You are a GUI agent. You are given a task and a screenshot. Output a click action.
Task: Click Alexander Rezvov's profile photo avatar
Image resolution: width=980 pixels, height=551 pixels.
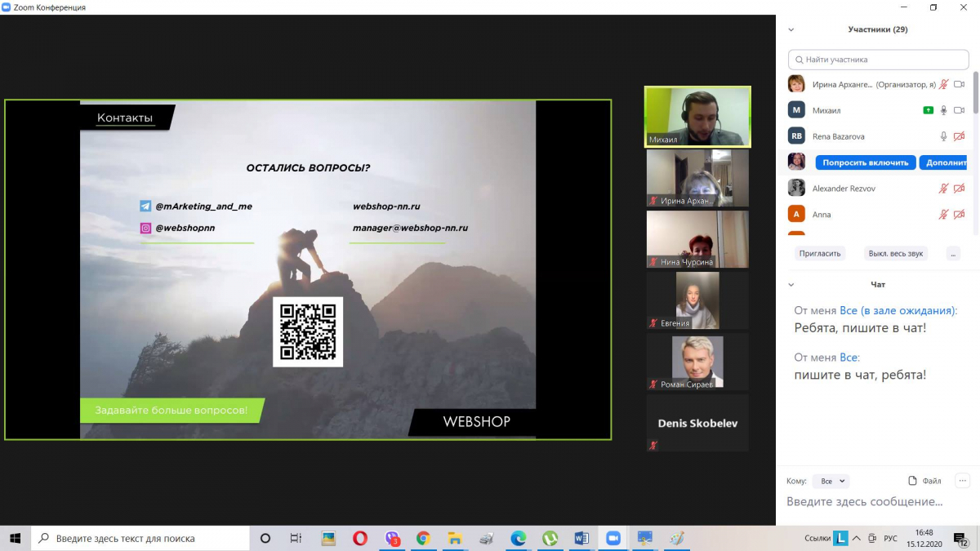pos(796,189)
